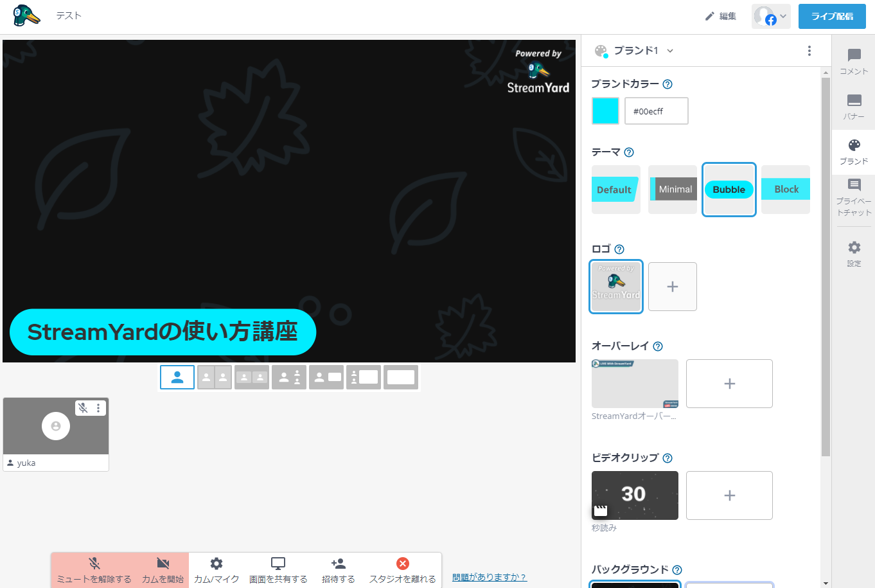Select the two-person group layout
Screen dimensions: 875x588
252,377
